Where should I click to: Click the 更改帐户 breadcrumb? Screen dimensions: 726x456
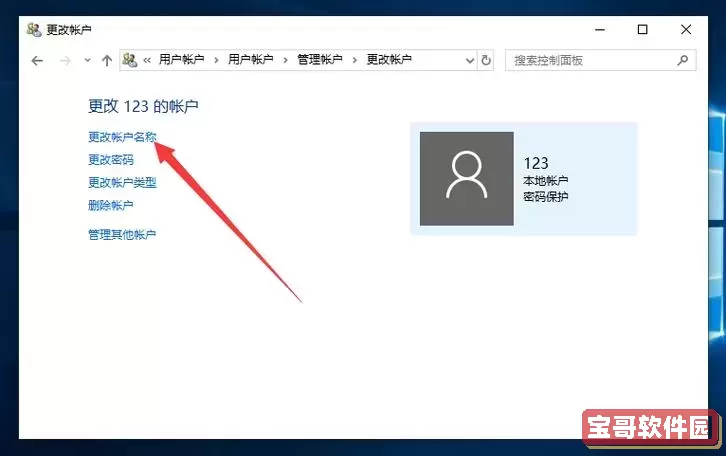[x=389, y=60]
